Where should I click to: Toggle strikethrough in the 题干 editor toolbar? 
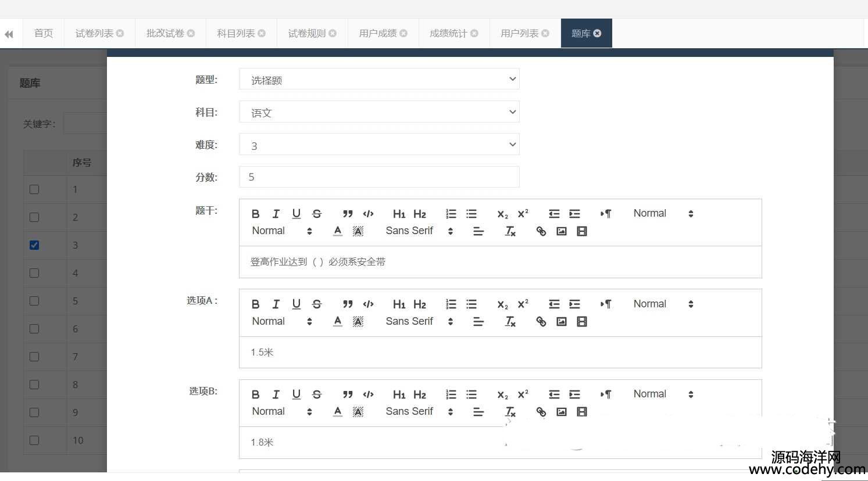coord(317,214)
